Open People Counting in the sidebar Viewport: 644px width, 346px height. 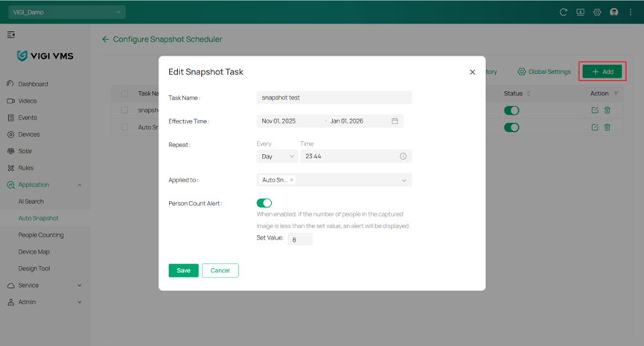tap(41, 235)
